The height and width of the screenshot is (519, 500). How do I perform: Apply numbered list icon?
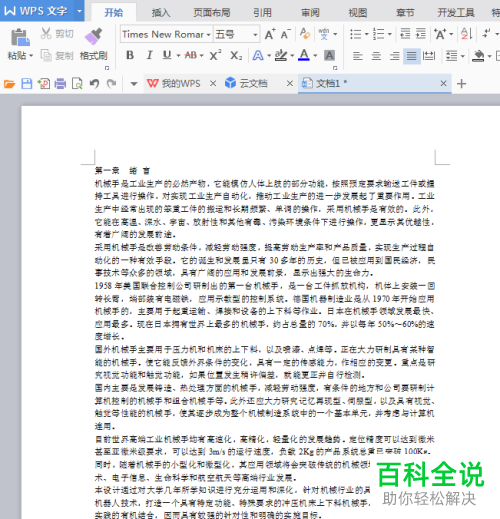(x=378, y=34)
